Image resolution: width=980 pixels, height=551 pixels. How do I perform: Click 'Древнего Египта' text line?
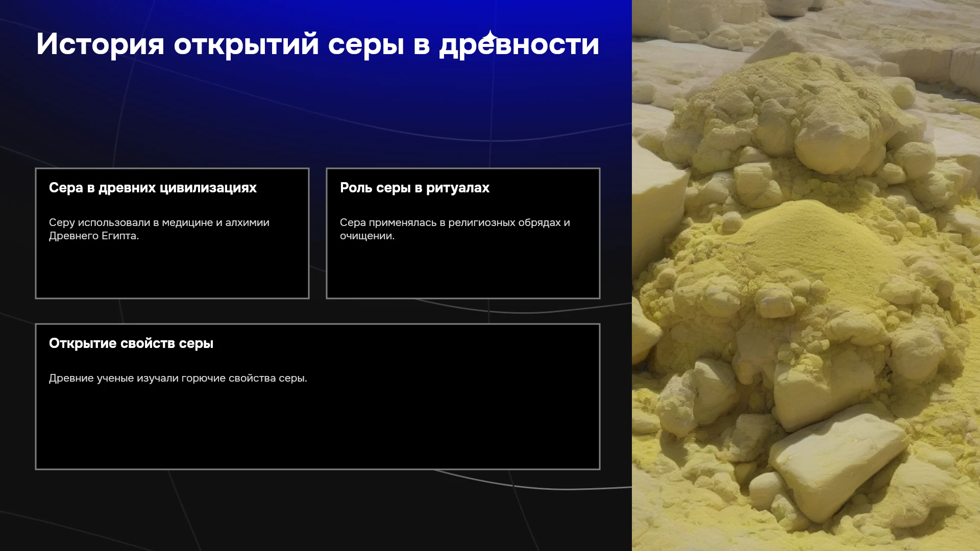coord(94,236)
